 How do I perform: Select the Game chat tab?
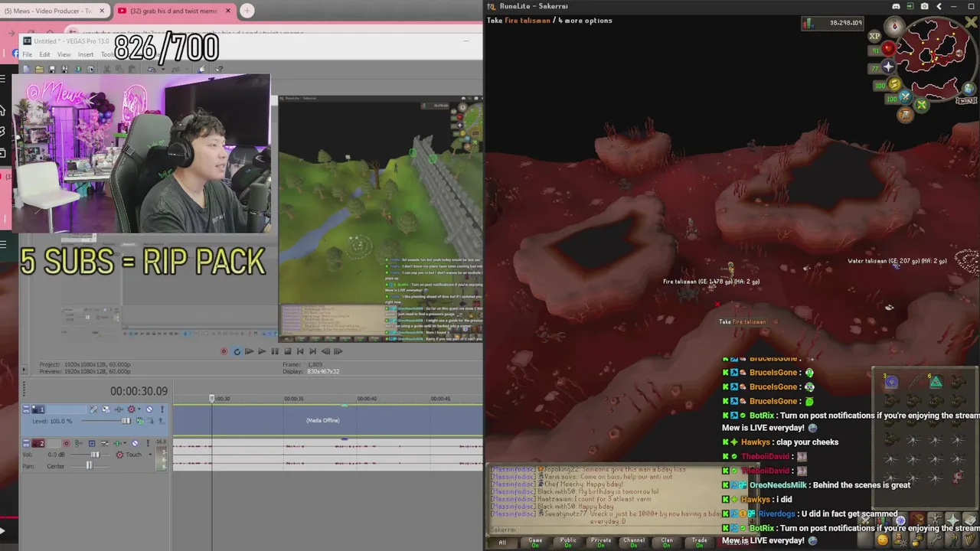(x=535, y=543)
